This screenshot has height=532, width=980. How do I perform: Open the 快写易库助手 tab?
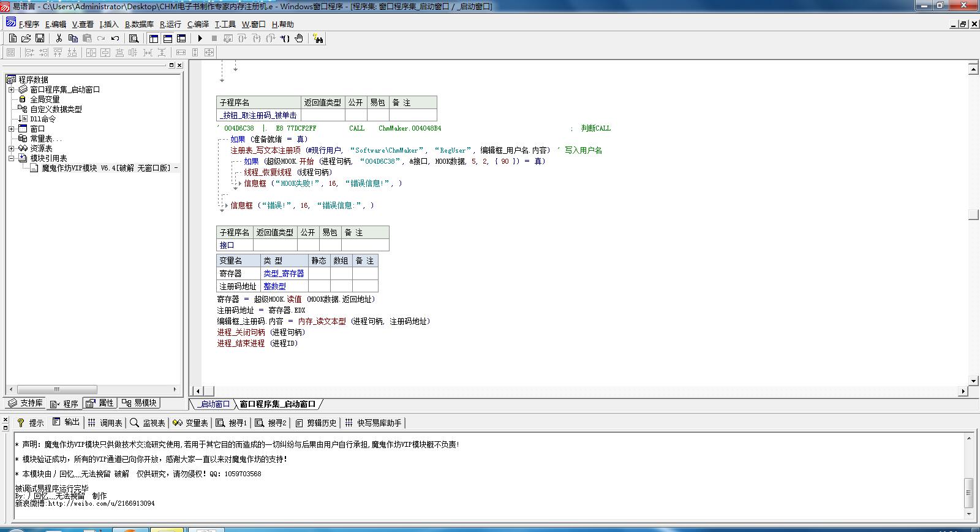pos(373,423)
